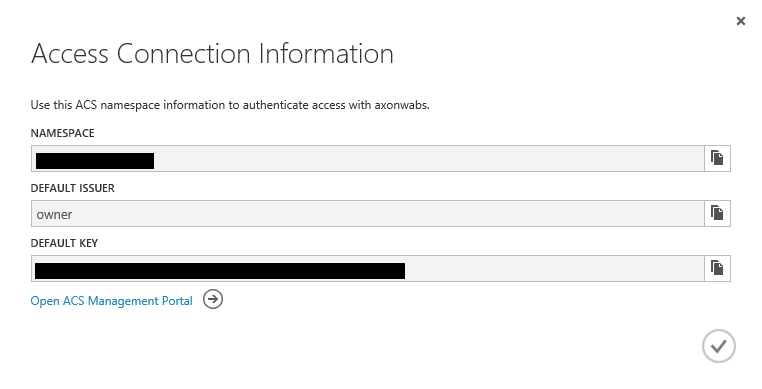
Task: Copy the Default Key to clipboard
Action: [717, 268]
